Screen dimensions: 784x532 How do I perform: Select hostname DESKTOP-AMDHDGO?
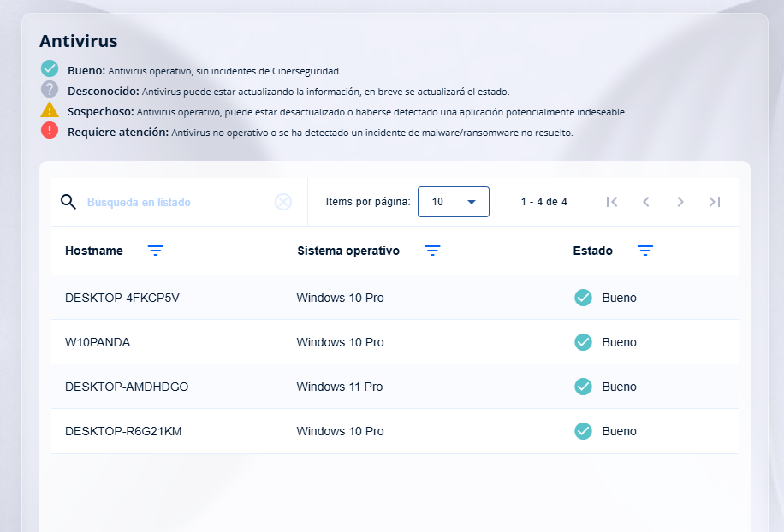(127, 387)
